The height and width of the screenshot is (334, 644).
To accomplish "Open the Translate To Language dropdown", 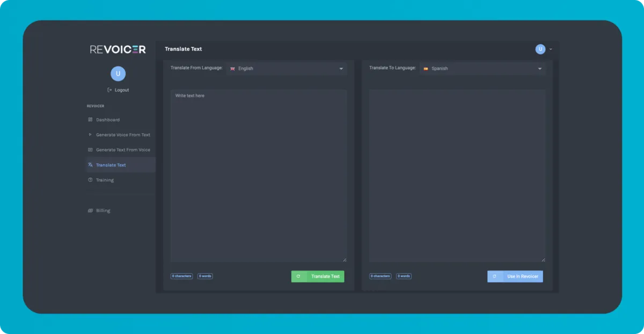I will [482, 69].
